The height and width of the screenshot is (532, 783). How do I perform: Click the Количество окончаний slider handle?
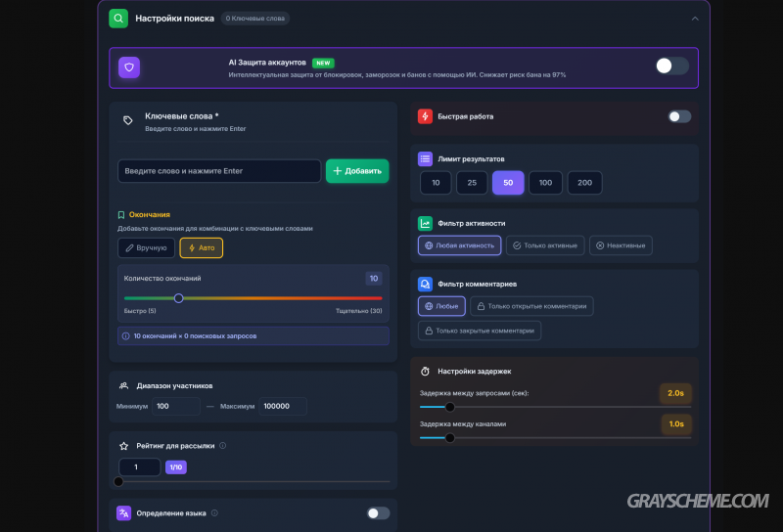(179, 298)
